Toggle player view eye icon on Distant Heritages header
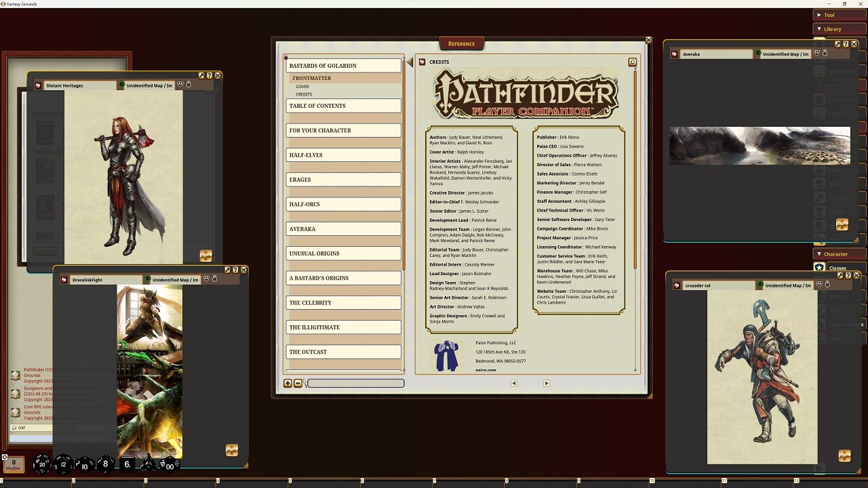This screenshot has height=488, width=868. [x=180, y=83]
